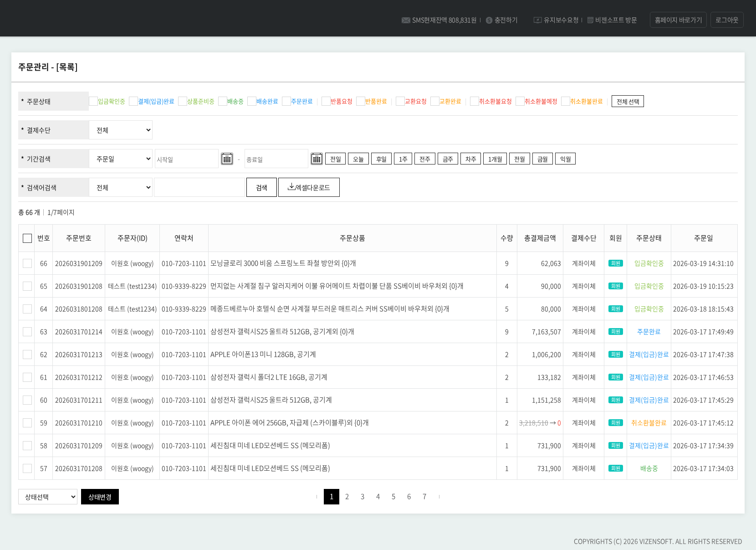Click the 검색 search button
The height and width of the screenshot is (550, 756).
coord(261,187)
